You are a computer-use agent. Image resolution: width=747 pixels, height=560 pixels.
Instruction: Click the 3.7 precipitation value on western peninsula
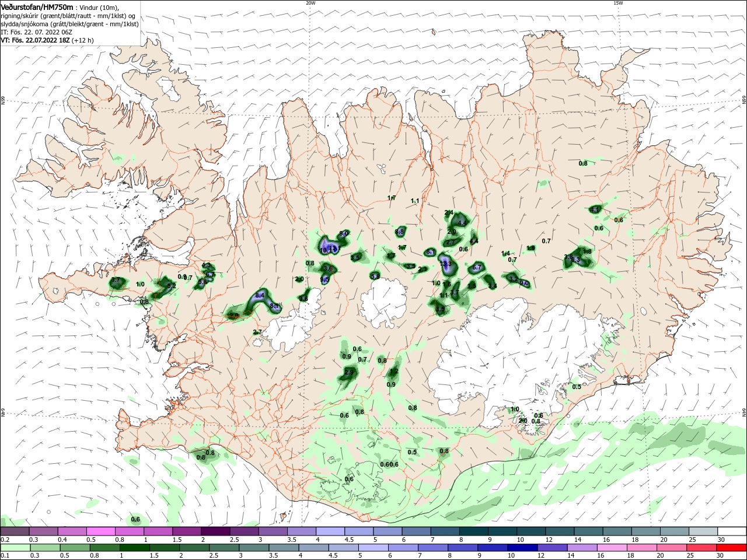click(x=115, y=280)
